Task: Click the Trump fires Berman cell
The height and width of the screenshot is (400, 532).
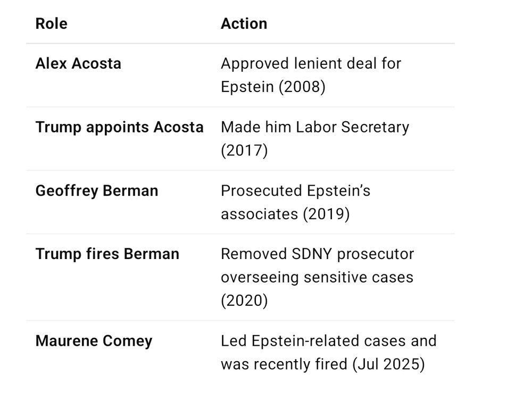Action: [107, 254]
